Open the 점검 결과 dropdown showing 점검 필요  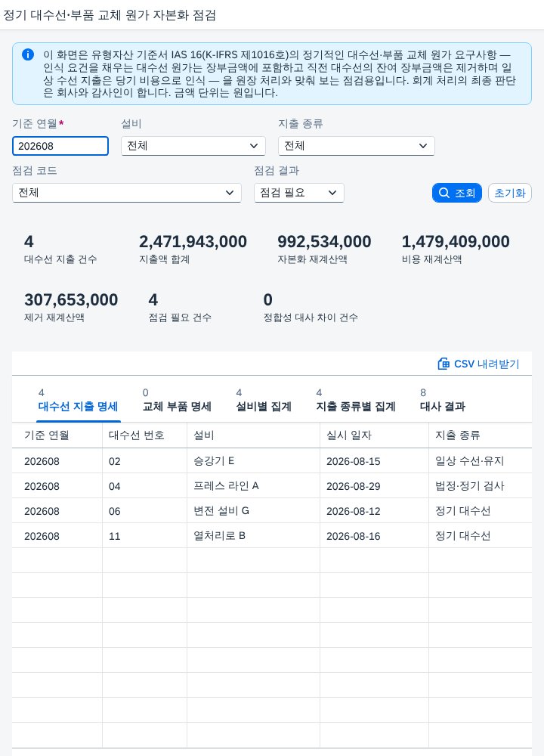[298, 193]
